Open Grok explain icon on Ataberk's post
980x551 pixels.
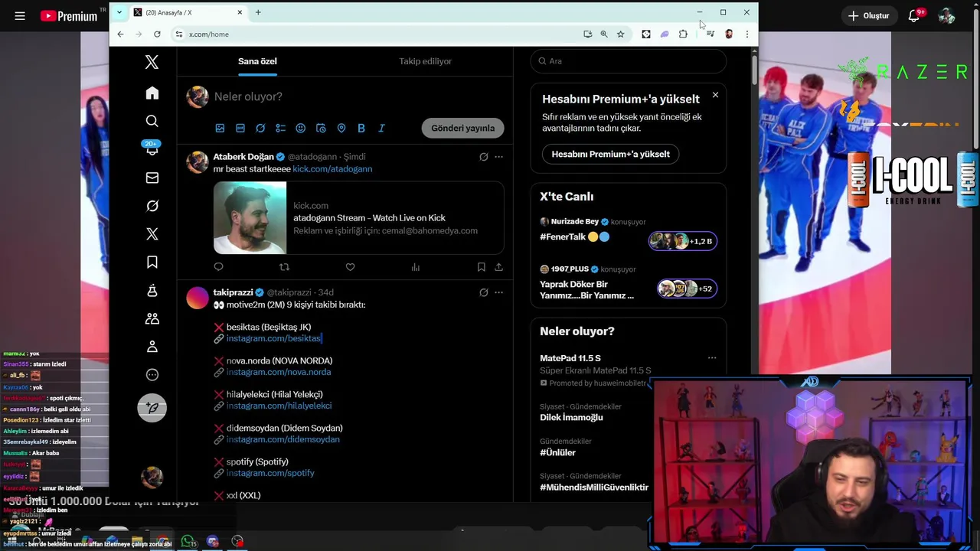(483, 157)
